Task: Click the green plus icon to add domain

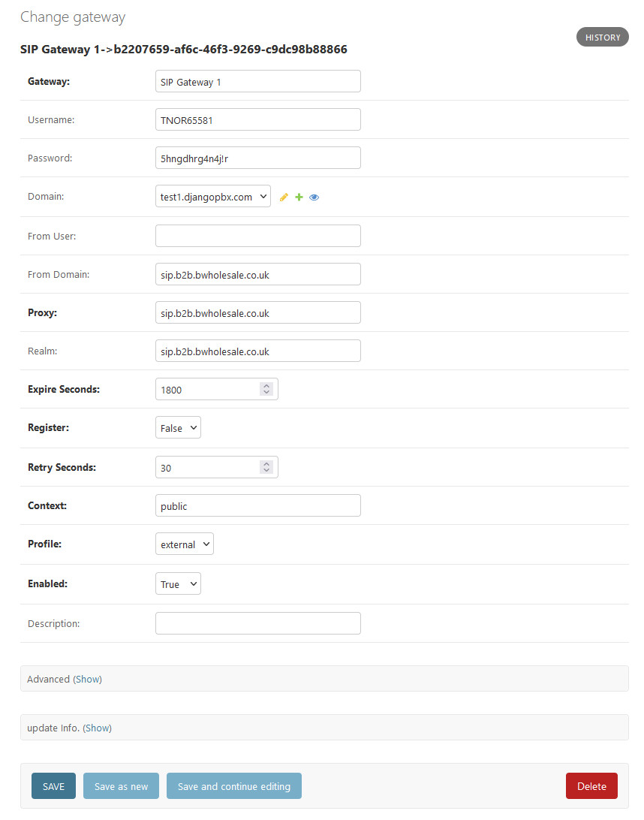Action: coord(299,197)
